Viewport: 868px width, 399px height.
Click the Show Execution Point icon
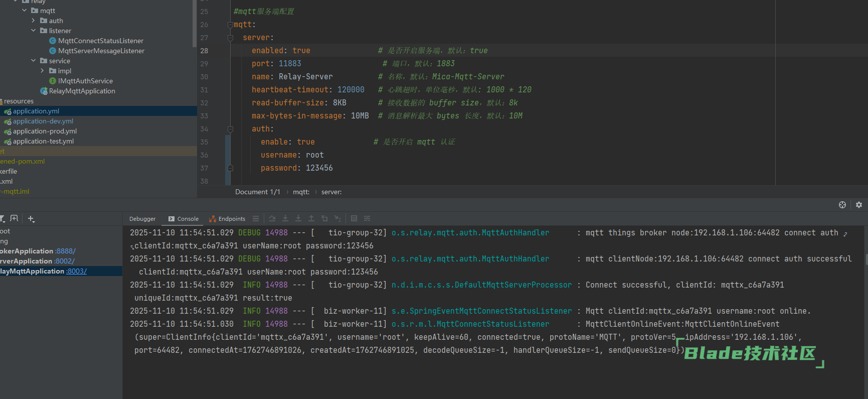[272, 219]
